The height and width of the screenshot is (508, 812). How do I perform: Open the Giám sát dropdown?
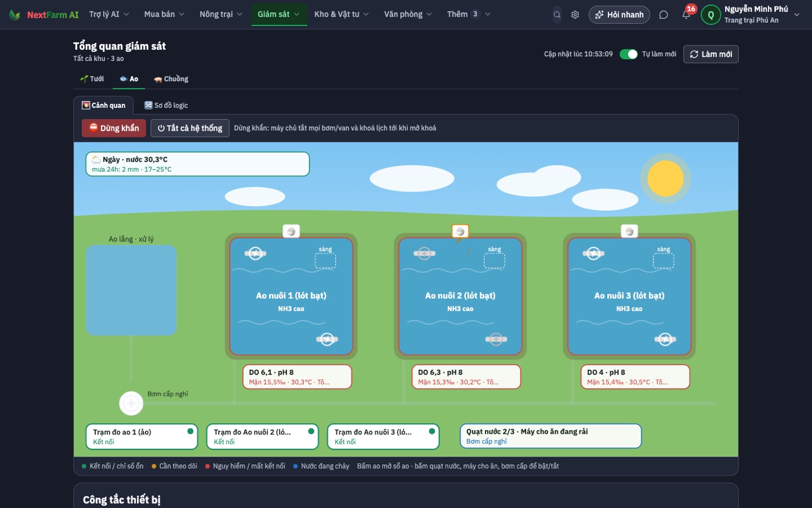[278, 14]
